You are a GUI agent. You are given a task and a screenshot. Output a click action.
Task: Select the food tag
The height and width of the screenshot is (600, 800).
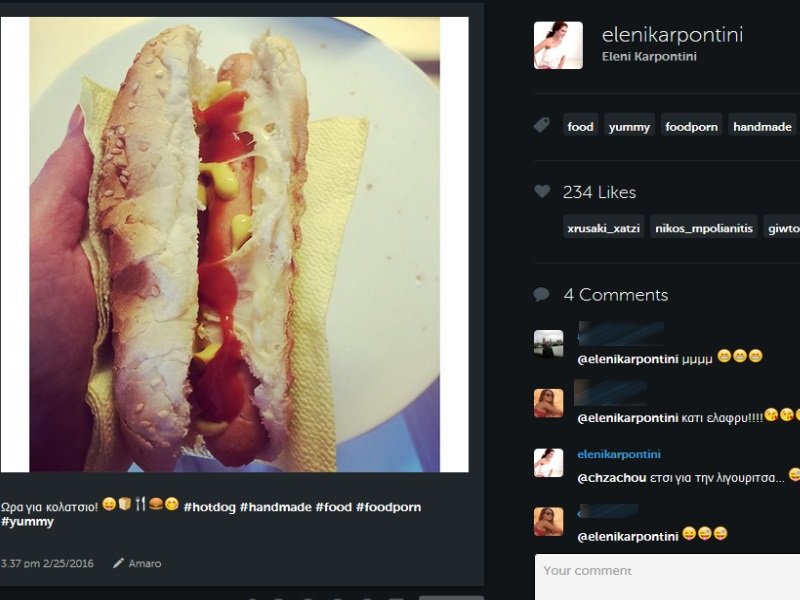coord(580,127)
